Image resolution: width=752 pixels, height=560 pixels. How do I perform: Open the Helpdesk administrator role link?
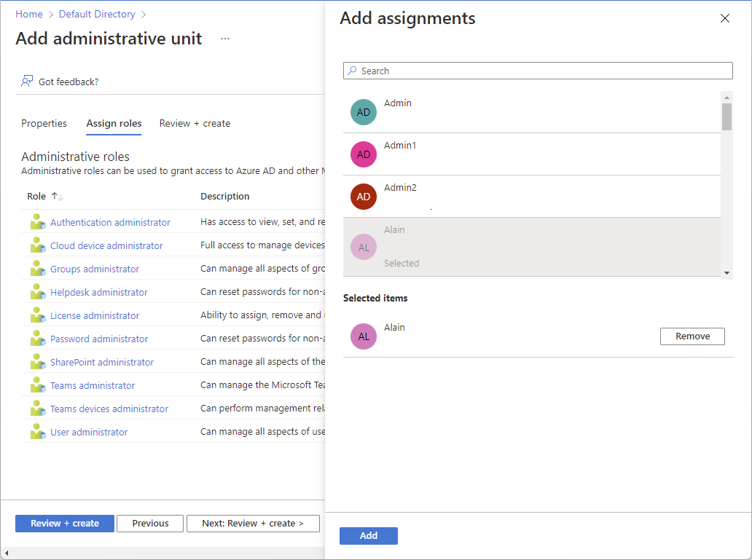99,292
